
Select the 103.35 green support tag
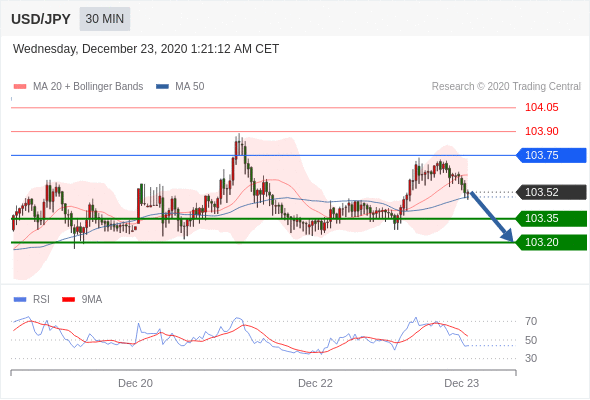click(x=551, y=218)
